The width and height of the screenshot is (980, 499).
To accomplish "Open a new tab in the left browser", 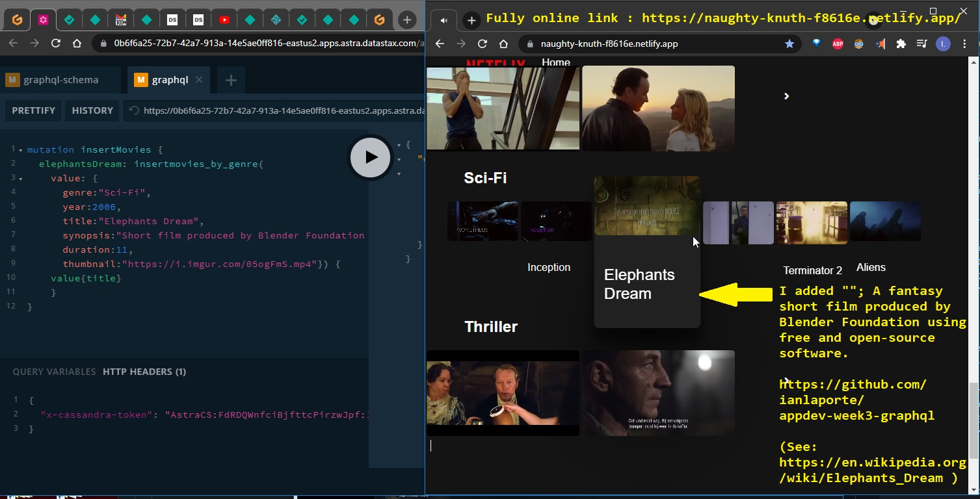I will 407,20.
